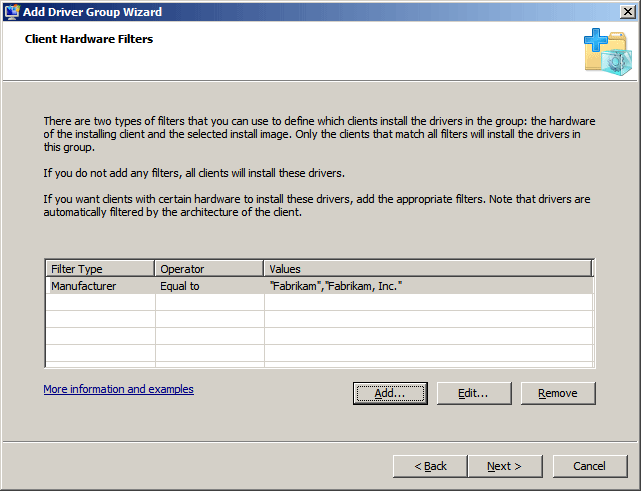Select the Manufacturer filter row

click(319, 286)
